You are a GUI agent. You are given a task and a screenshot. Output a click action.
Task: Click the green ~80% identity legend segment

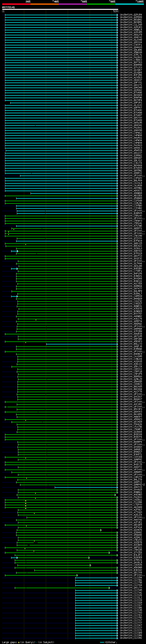pos(101,4)
